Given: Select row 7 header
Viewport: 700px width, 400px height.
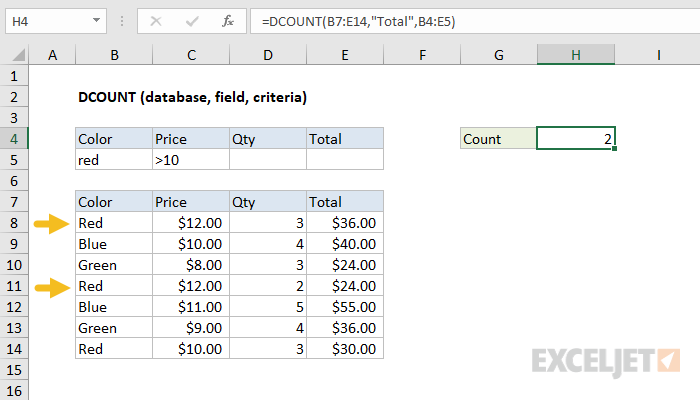Looking at the screenshot, I should tap(14, 202).
